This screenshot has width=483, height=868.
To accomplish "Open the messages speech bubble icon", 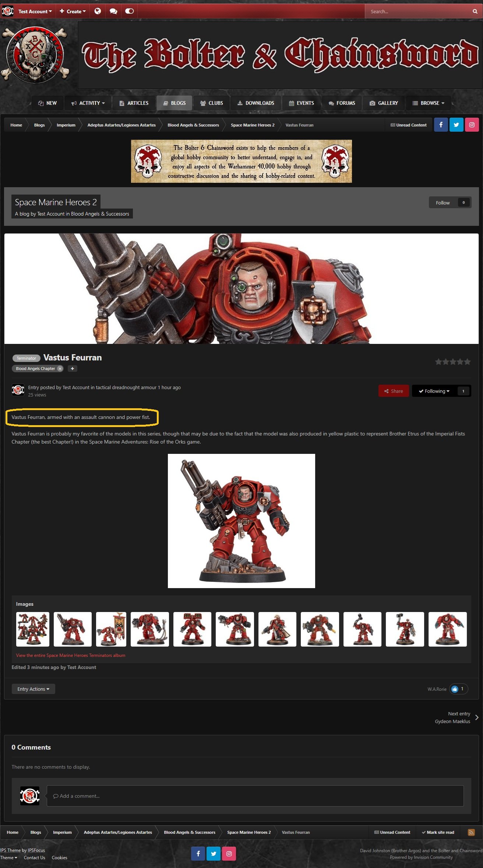I will (x=113, y=11).
